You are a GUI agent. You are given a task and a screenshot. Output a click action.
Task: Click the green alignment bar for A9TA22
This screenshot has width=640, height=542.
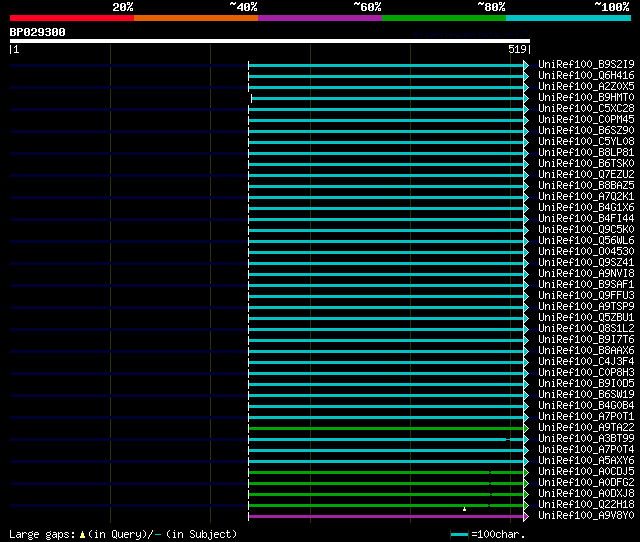click(386, 429)
